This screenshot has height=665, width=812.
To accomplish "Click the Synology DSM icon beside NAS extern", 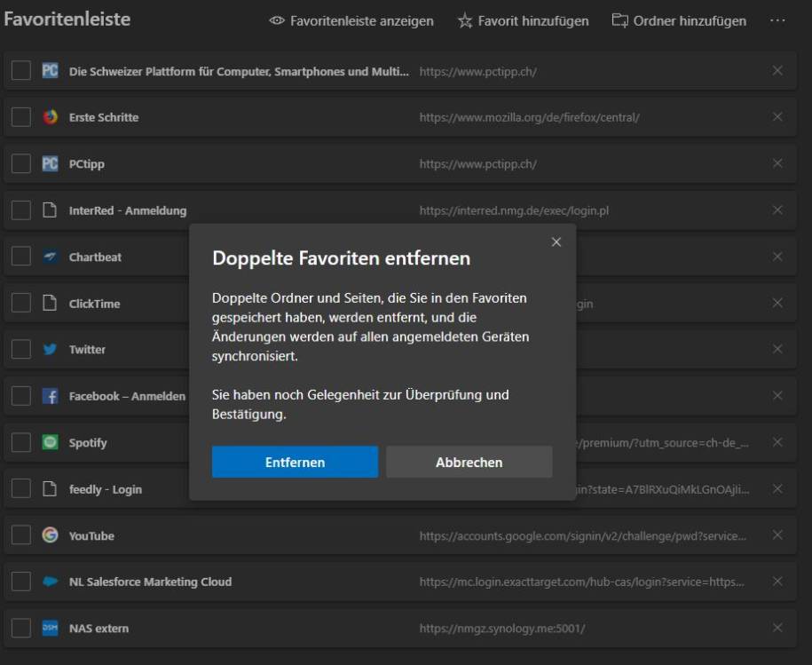I will (51, 628).
